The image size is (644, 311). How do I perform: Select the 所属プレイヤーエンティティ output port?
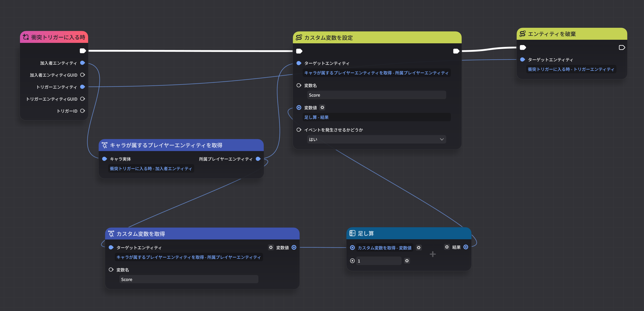tap(258, 159)
